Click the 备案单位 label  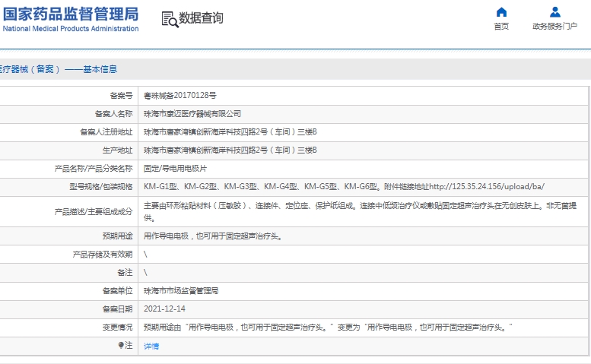(x=118, y=291)
